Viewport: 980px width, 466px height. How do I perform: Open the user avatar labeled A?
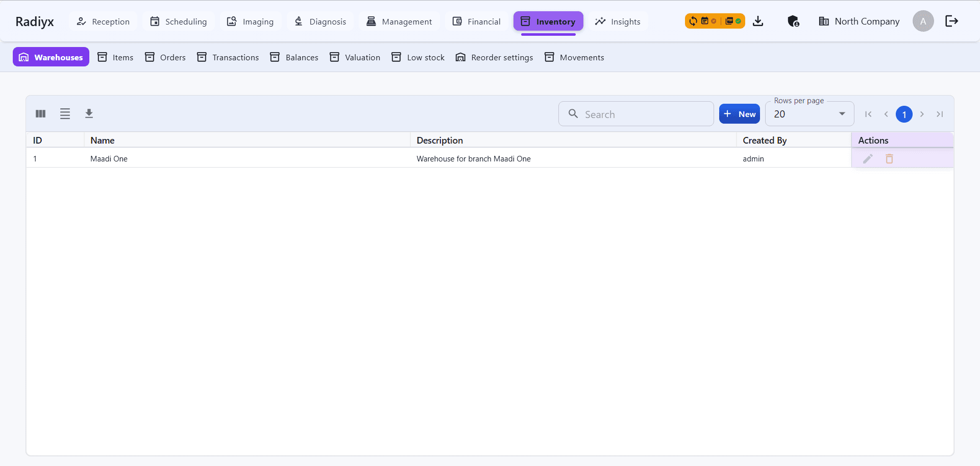(923, 21)
